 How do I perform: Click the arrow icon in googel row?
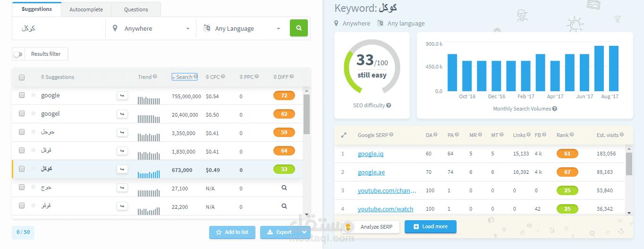[122, 114]
